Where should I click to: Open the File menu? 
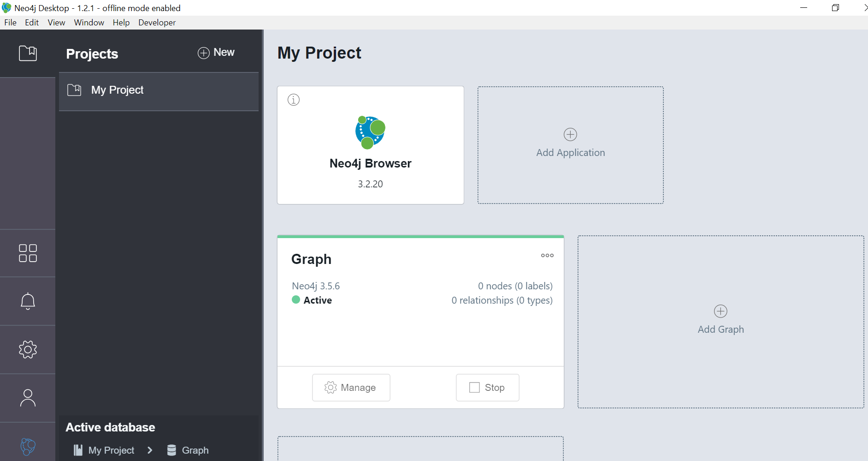click(10, 22)
